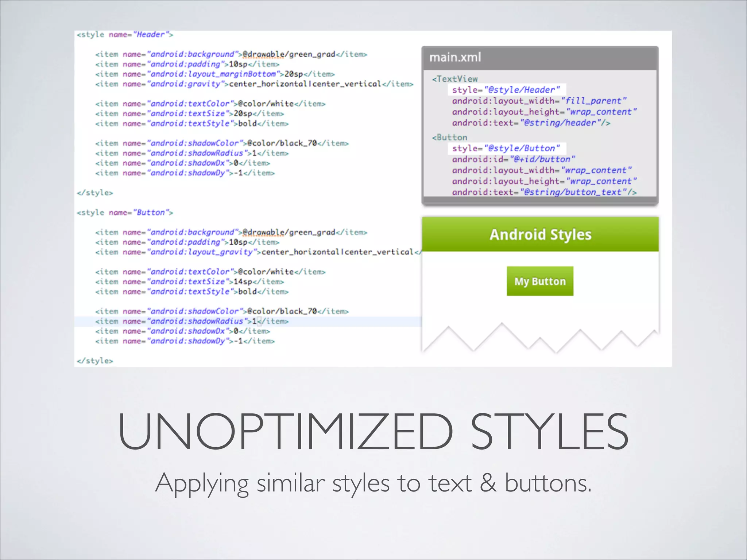Select the style="@style/Header" highlighted line
747x560 pixels.
(507, 90)
